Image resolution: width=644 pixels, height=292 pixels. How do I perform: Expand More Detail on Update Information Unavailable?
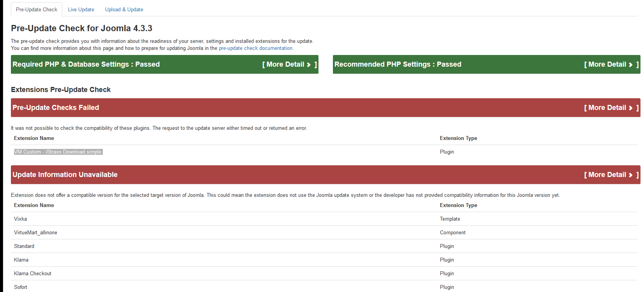611,175
